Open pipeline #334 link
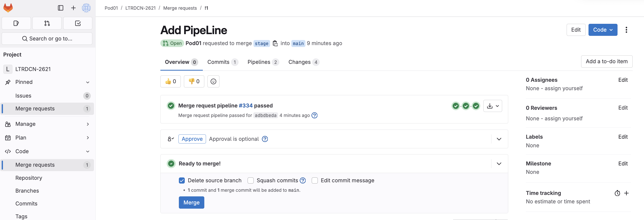Image resolution: width=644 pixels, height=220 pixels. coord(245,106)
